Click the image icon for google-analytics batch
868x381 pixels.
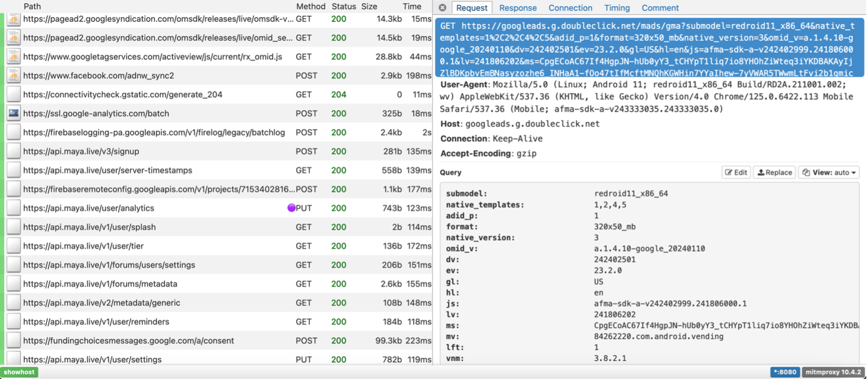tap(13, 114)
